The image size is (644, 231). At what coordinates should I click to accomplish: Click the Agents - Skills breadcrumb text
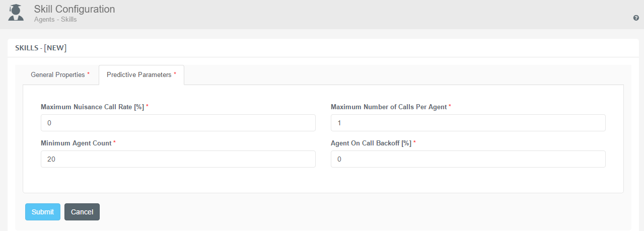[55, 20]
